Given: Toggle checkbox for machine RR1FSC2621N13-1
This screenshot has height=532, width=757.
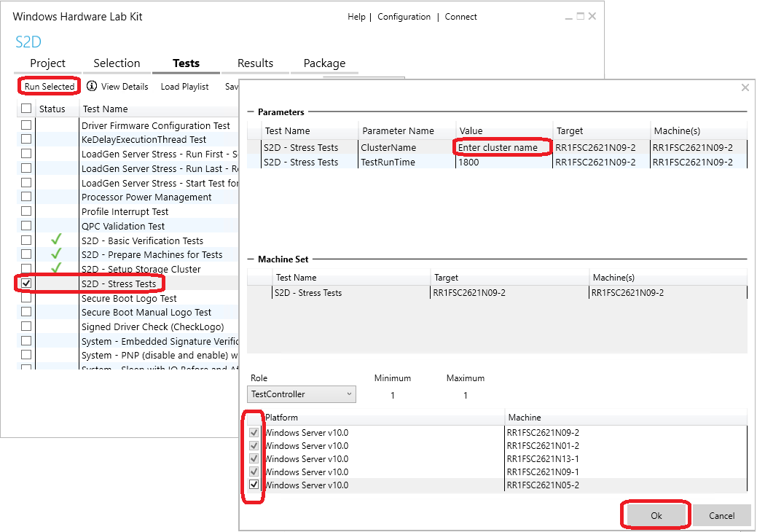Looking at the screenshot, I should point(254,458).
